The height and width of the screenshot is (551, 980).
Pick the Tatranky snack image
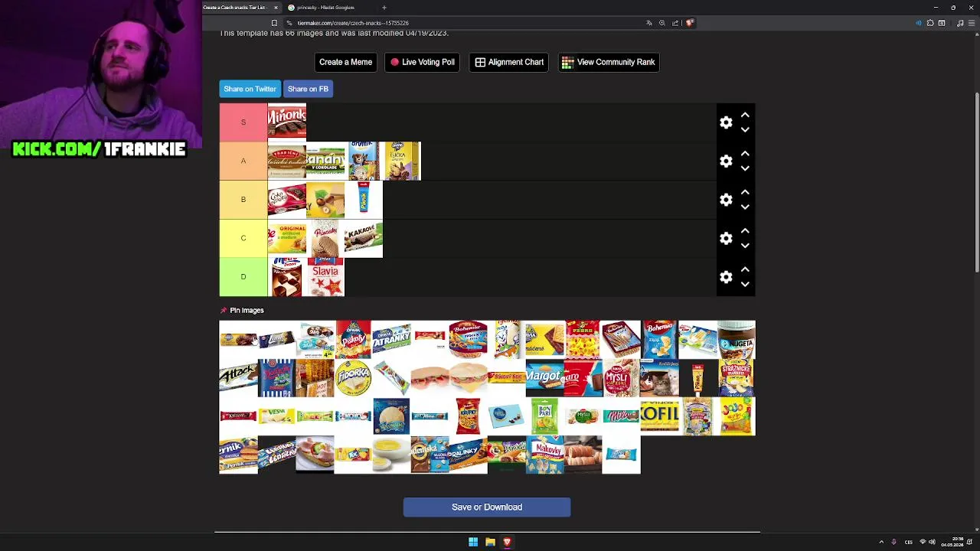[391, 340]
